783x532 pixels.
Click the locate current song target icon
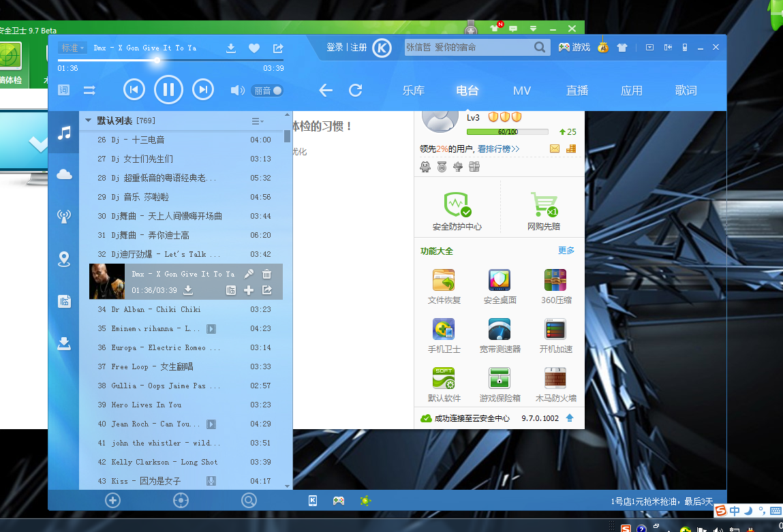tap(181, 501)
